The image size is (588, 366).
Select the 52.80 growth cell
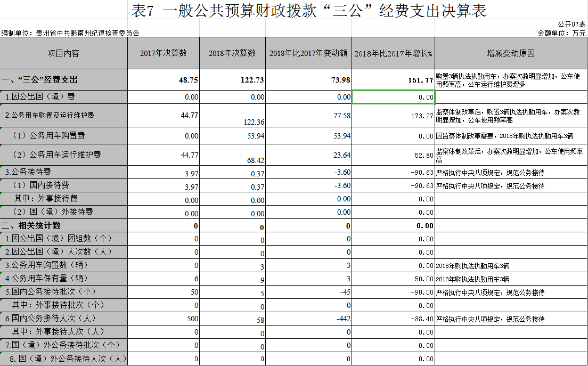tap(394, 155)
